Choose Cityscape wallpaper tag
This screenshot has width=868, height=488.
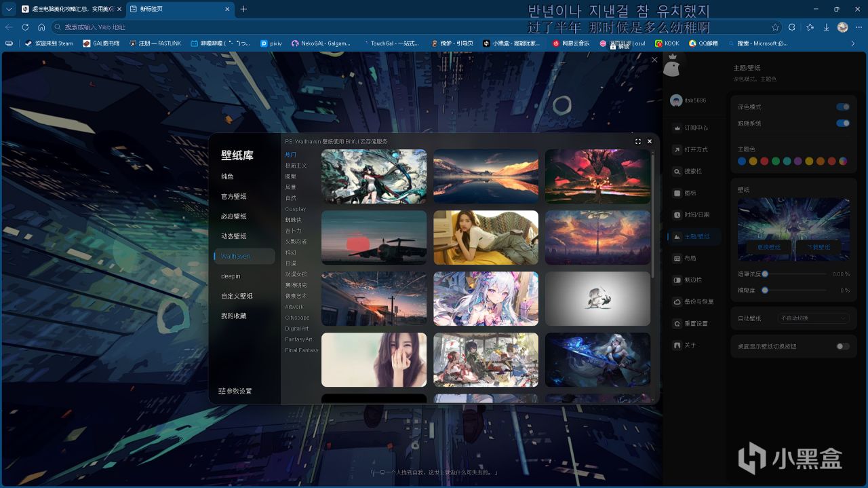[297, 318]
